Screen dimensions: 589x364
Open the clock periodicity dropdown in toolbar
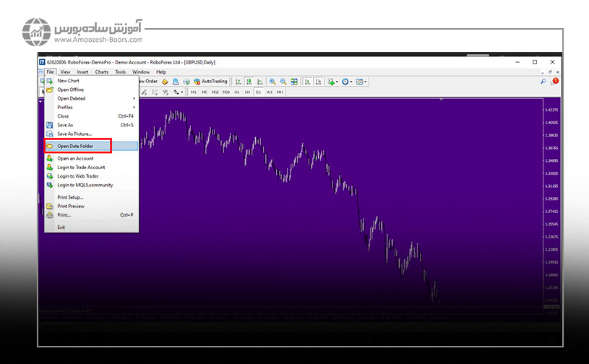(347, 82)
